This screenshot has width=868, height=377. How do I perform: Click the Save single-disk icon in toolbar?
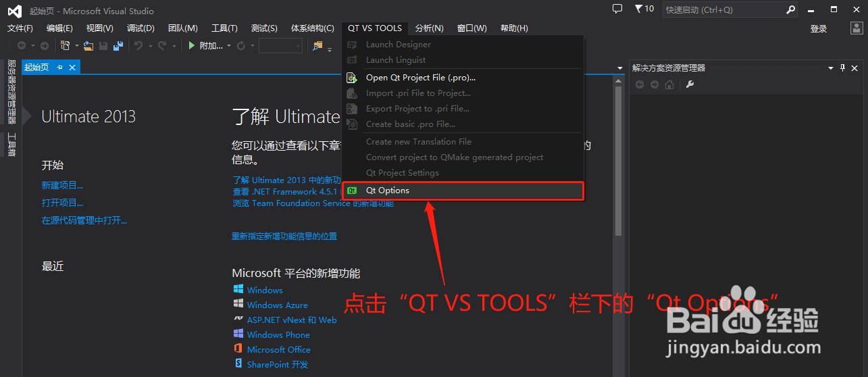(103, 46)
